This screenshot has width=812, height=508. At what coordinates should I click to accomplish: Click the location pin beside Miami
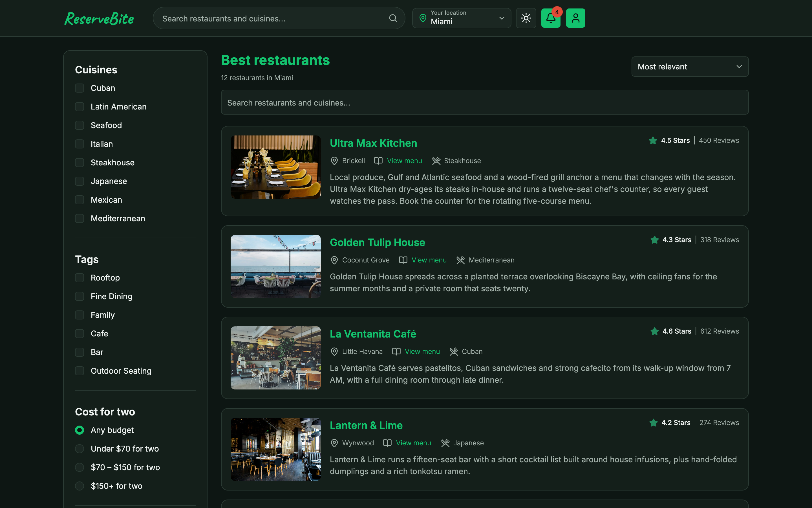[x=423, y=18]
